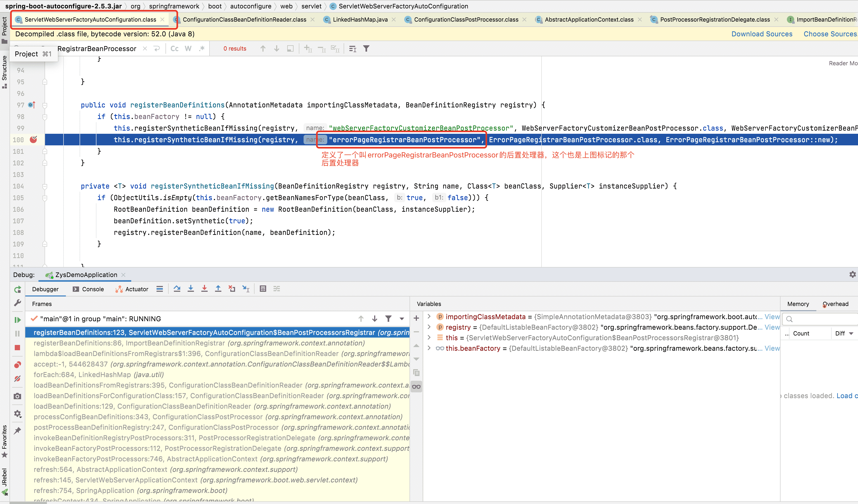The width and height of the screenshot is (858, 504).
Task: Open the thread selector dropdown arrow
Action: (402, 319)
